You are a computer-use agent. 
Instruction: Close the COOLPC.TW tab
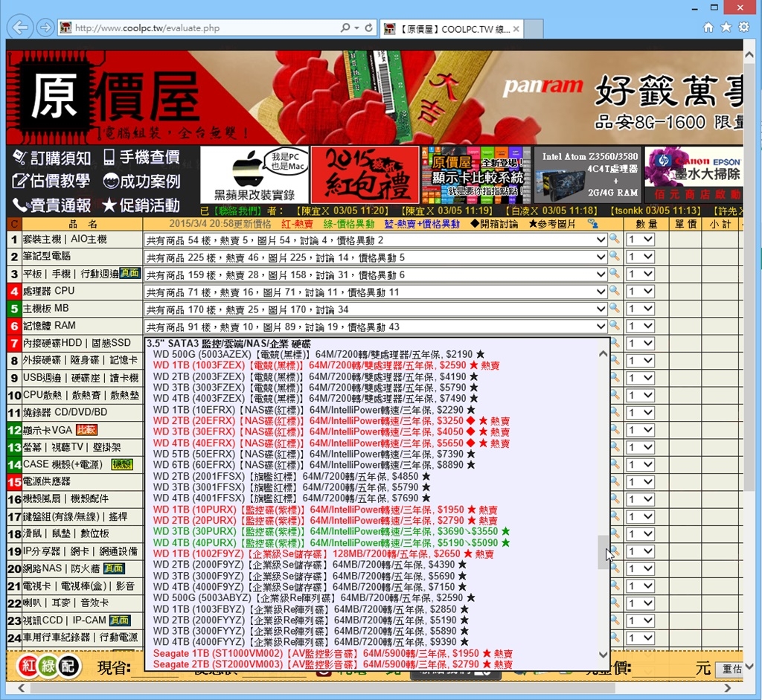pyautogui.click(x=516, y=29)
